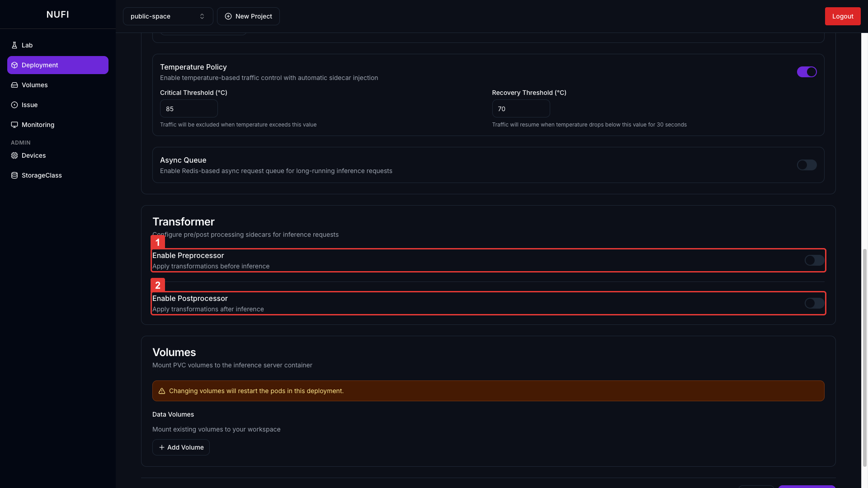Click the Lab flask icon in sidebar
Viewport: 868px width, 488px height.
14,45
